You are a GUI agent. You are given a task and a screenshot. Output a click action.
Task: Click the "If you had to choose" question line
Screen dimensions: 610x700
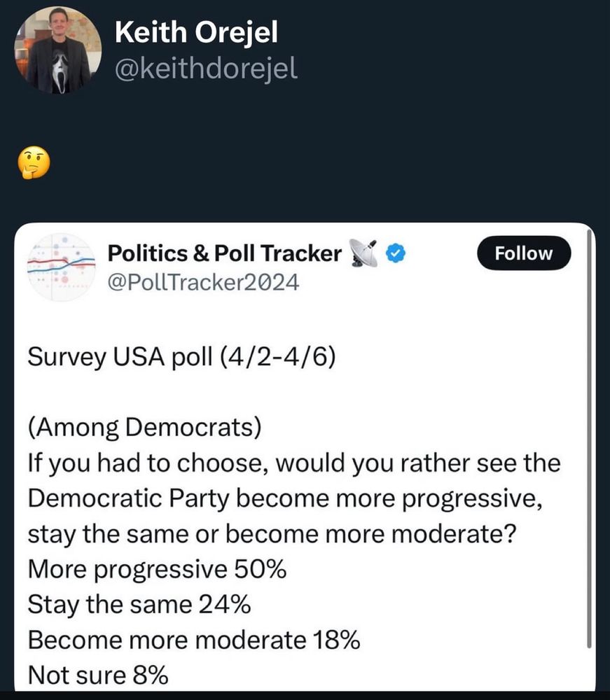click(294, 463)
